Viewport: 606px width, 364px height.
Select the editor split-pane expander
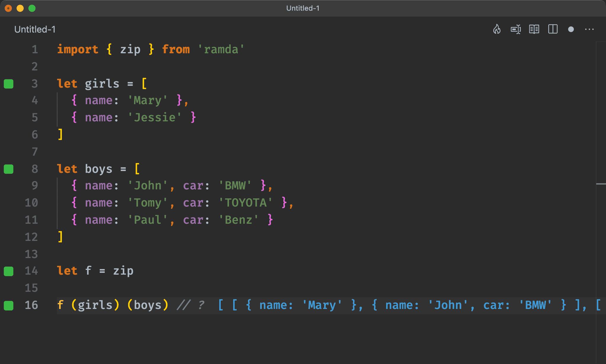pos(553,29)
